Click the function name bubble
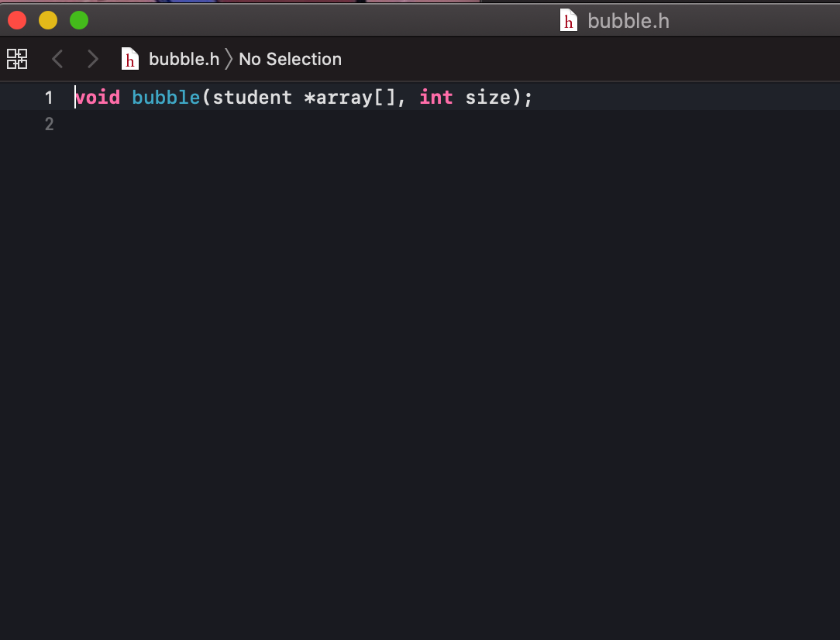 (x=165, y=98)
